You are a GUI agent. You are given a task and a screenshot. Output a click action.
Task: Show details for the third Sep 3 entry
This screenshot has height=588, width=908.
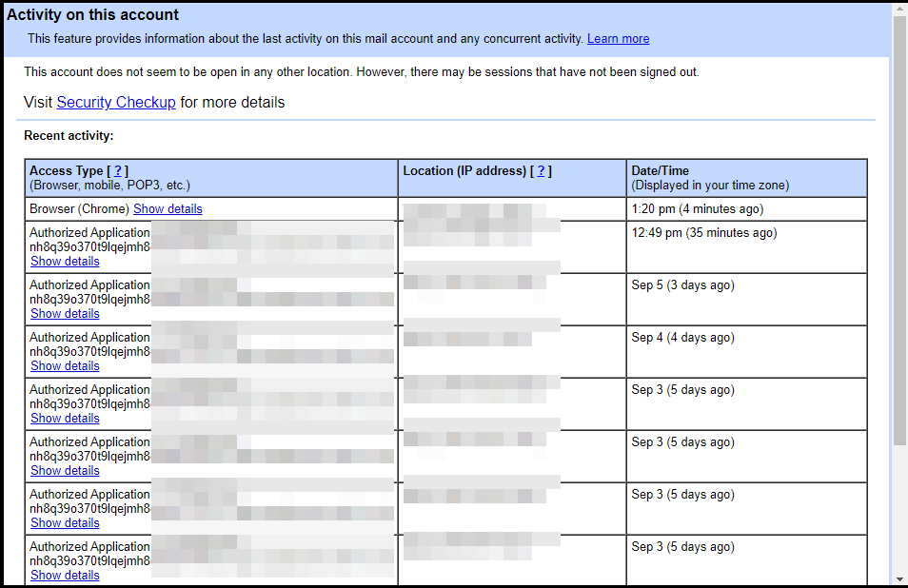pos(65,523)
